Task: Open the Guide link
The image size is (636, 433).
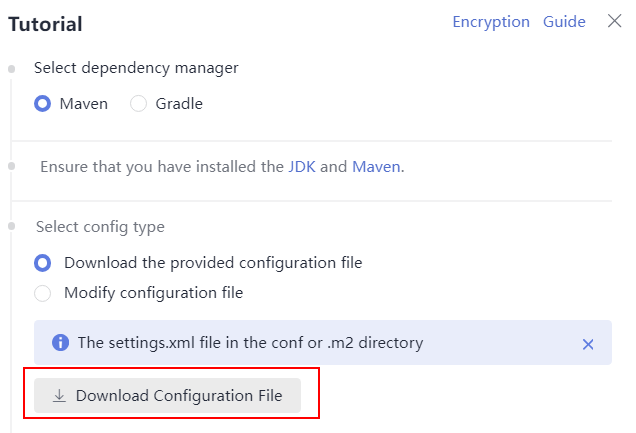Action: [564, 21]
